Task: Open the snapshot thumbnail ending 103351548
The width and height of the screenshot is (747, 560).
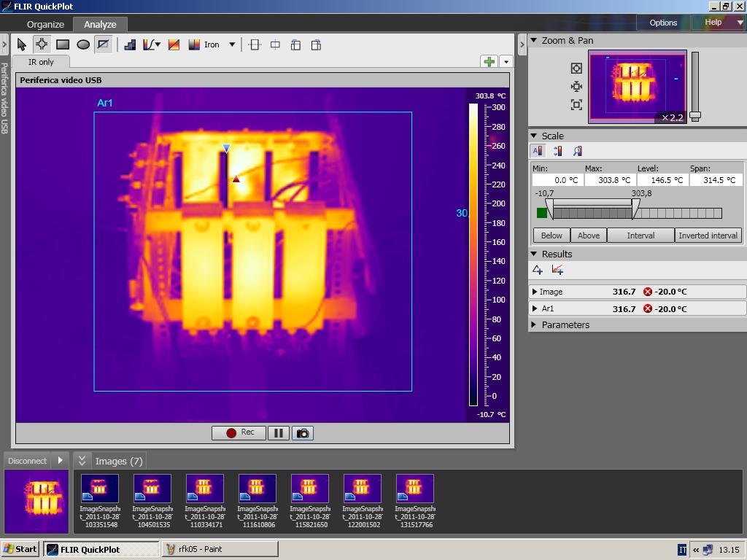Action: point(99,501)
